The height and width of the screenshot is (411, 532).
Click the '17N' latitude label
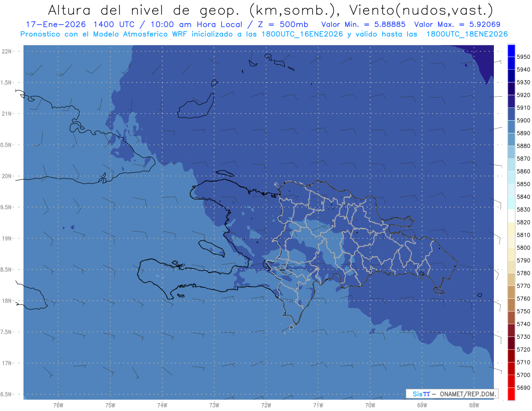click(x=8, y=363)
